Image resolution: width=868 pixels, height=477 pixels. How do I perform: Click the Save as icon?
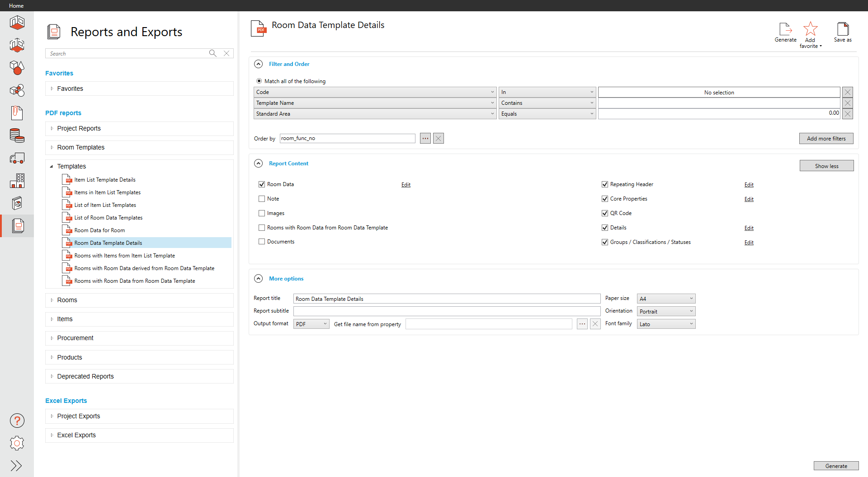843,29
